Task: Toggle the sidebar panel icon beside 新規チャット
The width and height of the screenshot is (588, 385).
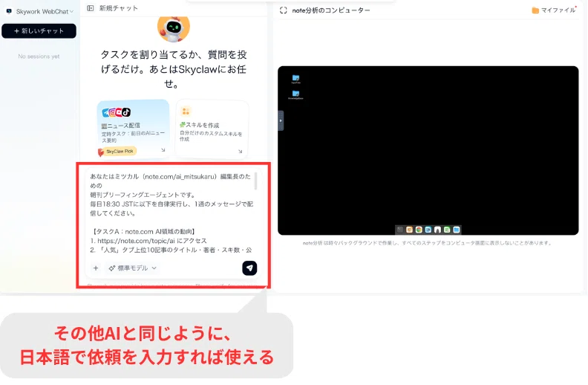Action: 91,8
